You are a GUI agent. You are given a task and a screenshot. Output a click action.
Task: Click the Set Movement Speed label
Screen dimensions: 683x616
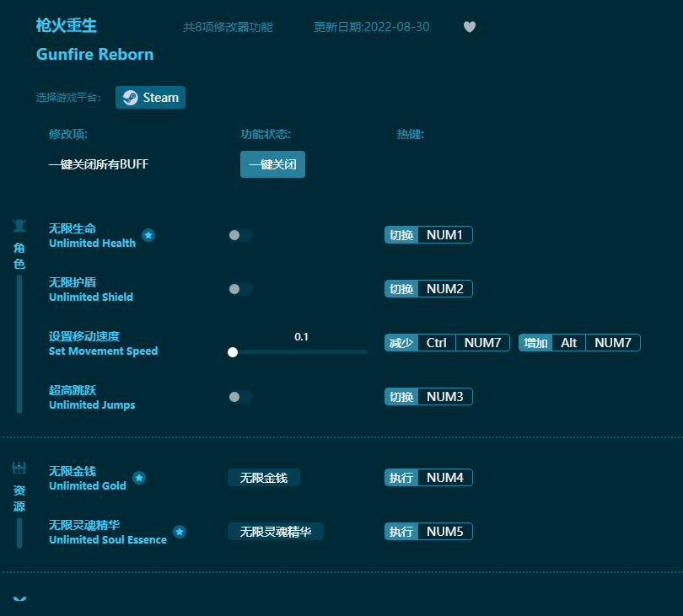tap(103, 351)
